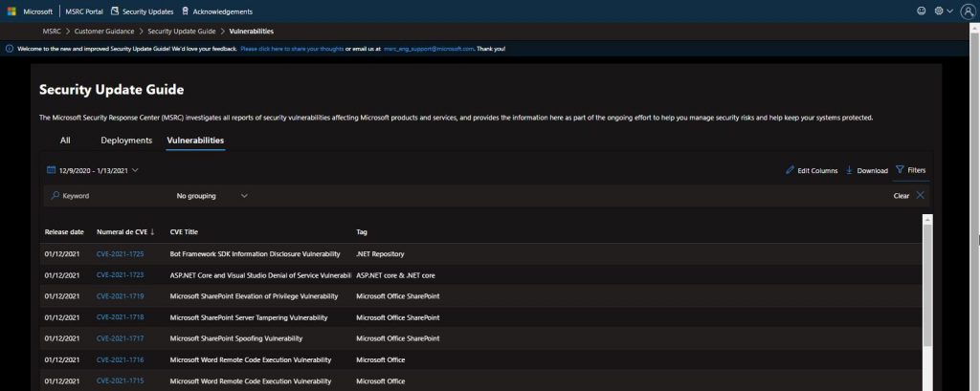Click the share your thoughts feedback link

(x=292, y=49)
